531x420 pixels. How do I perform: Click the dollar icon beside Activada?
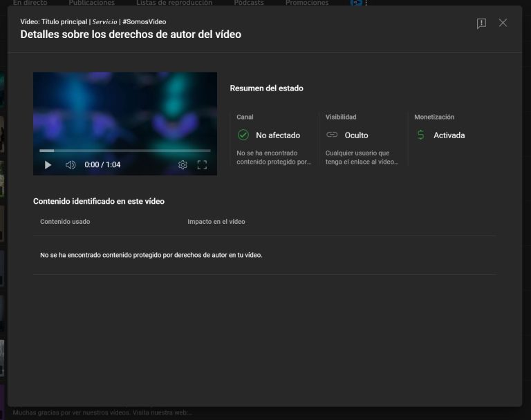[x=420, y=135]
